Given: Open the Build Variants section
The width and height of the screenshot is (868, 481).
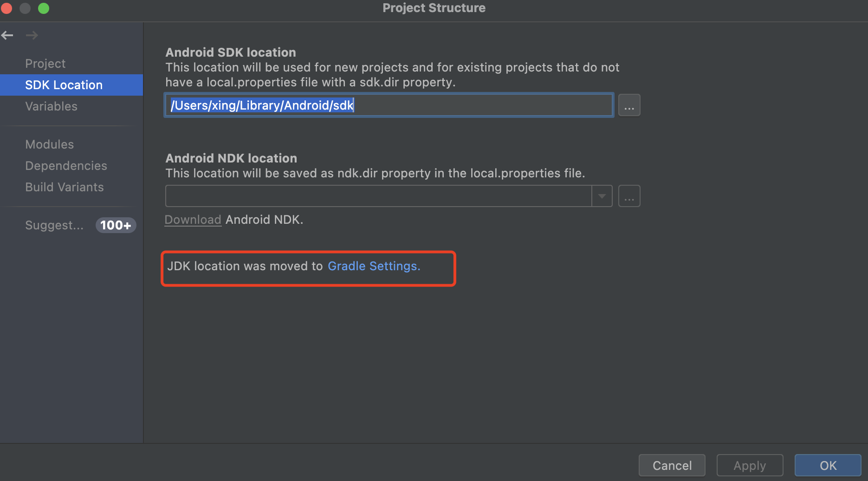Looking at the screenshot, I should 65,187.
